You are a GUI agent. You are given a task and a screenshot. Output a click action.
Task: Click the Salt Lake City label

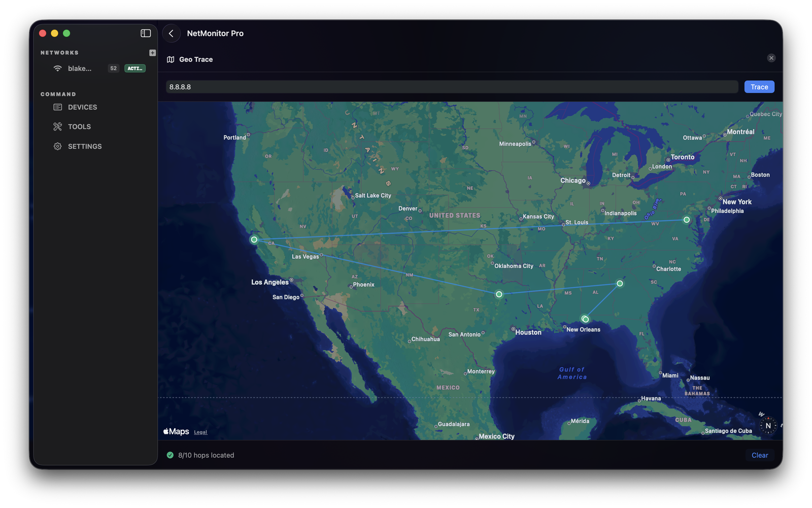point(373,195)
